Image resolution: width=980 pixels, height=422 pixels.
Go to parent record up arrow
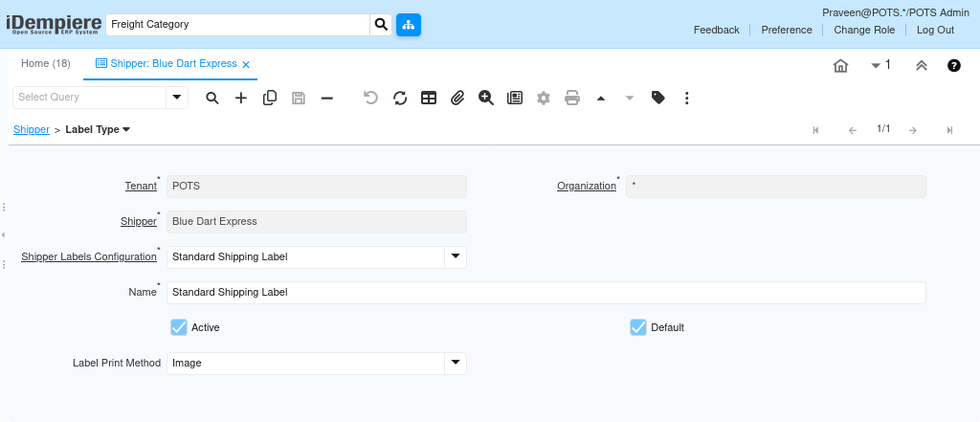coord(601,99)
